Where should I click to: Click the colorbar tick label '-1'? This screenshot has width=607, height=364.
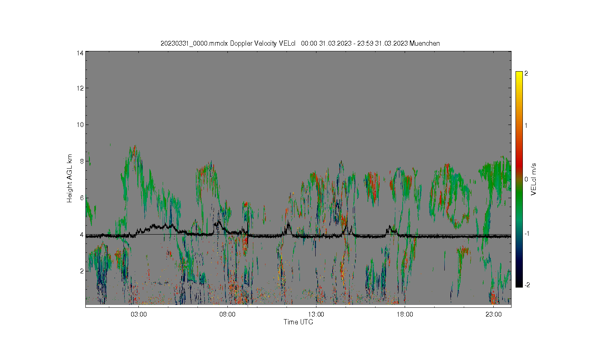[527, 234]
